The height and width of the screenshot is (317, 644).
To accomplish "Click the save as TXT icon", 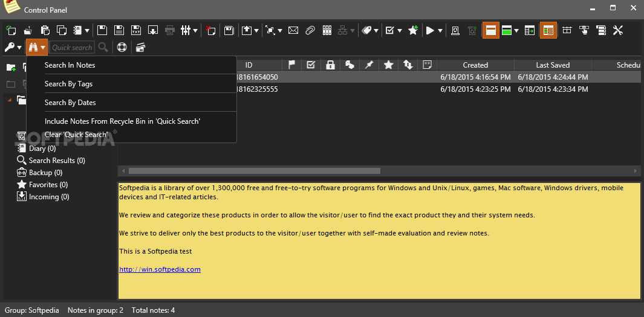I will click(x=136, y=30).
